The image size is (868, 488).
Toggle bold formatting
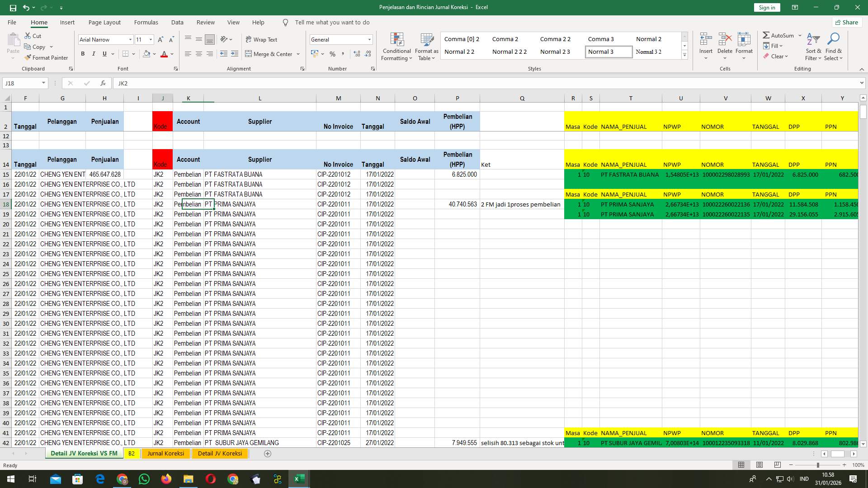point(83,54)
